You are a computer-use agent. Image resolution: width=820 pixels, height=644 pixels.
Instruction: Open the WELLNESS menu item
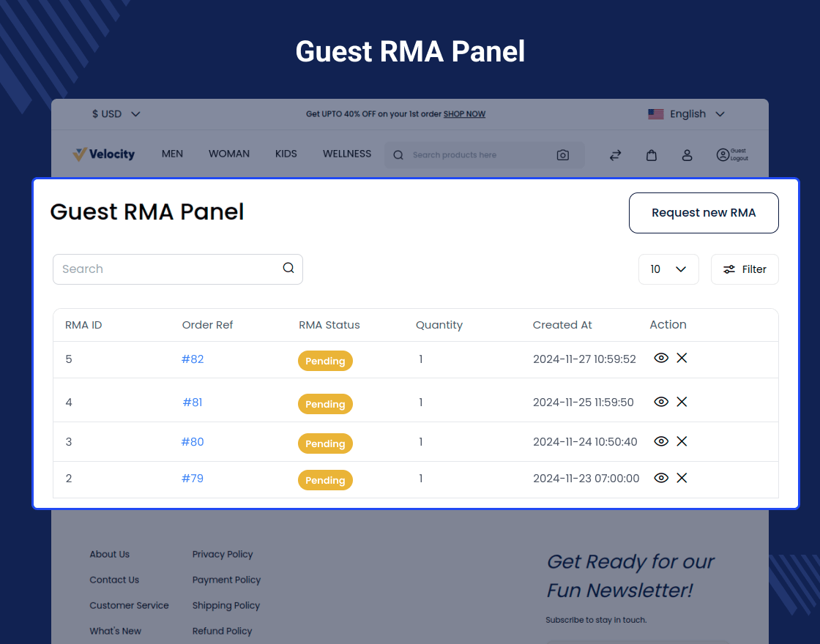pyautogui.click(x=347, y=154)
